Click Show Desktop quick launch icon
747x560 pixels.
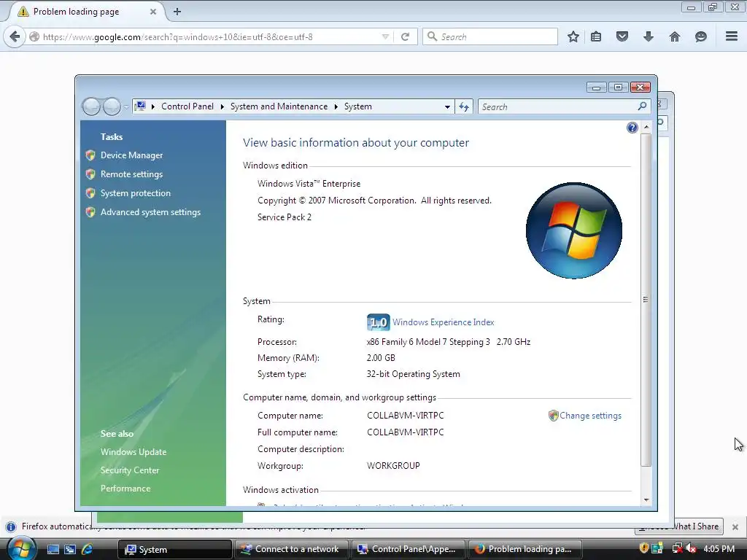[53, 550]
